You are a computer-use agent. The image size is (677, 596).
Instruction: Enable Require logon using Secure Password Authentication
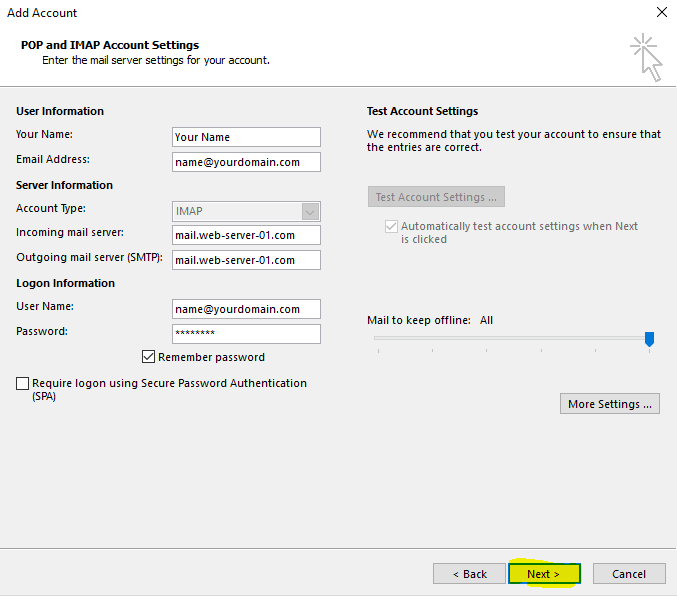(23, 384)
